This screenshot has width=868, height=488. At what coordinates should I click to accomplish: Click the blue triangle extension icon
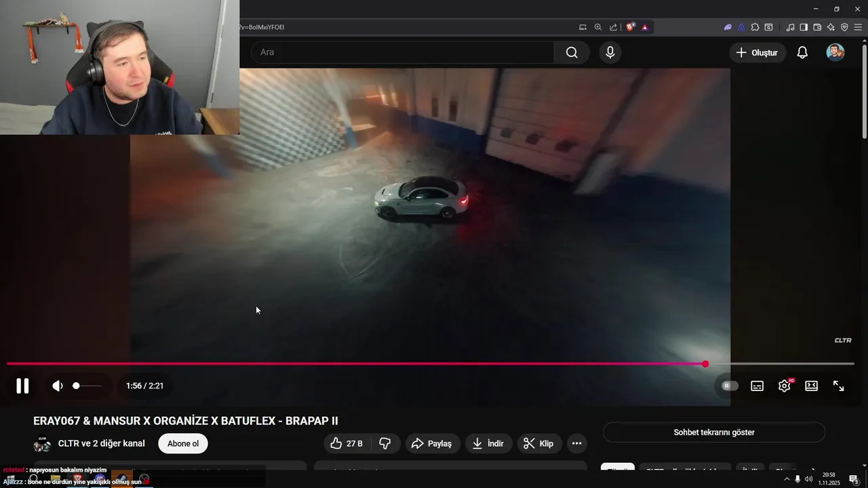(741, 27)
